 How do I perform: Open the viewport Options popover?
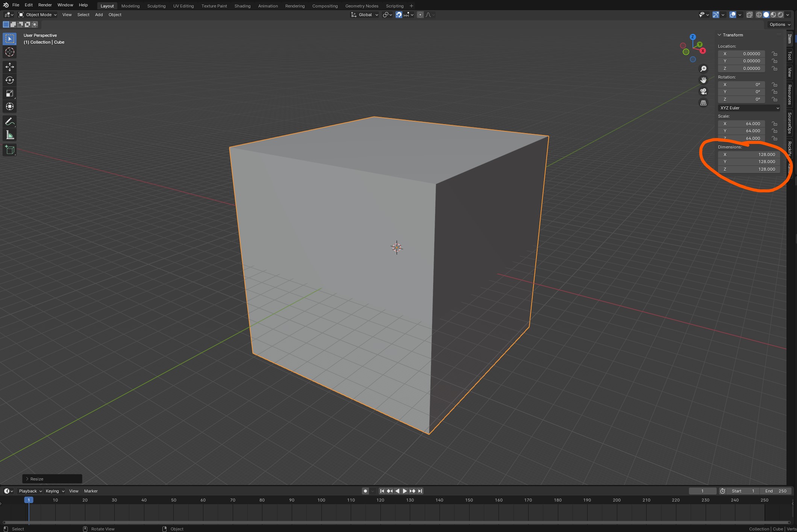click(x=780, y=24)
